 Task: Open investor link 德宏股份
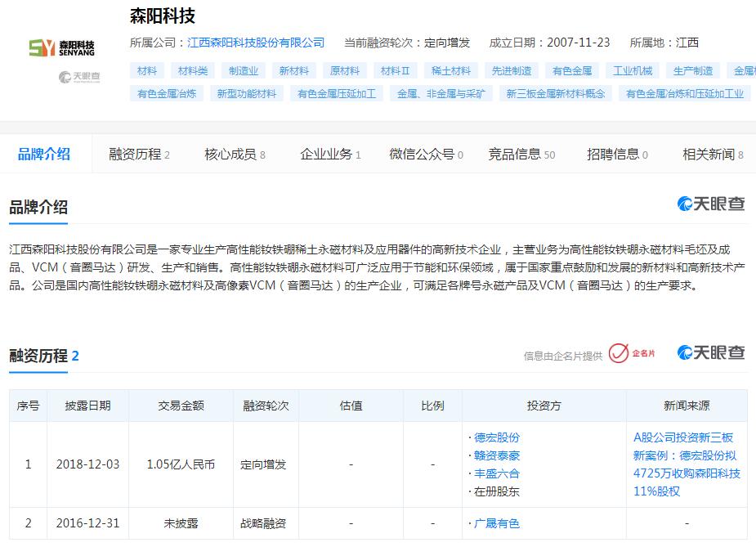(x=497, y=437)
